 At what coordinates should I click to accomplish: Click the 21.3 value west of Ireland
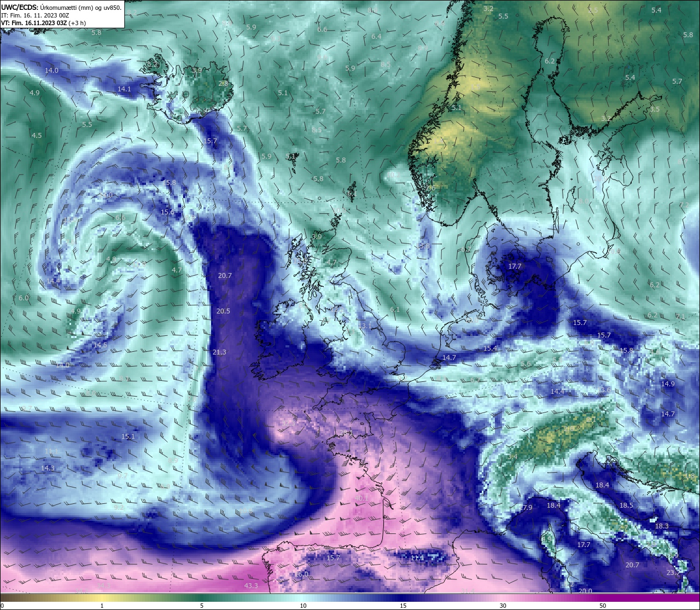[219, 352]
